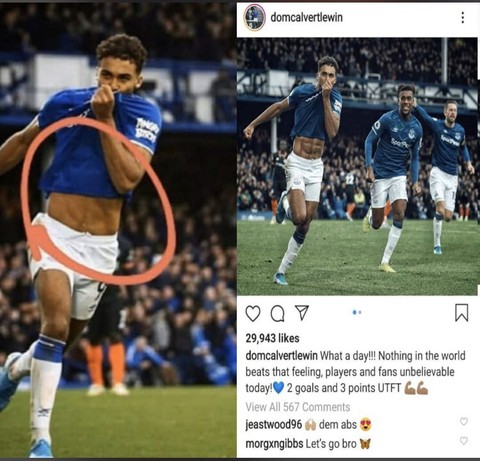Save the post with the bookmark icon
Image resolution: width=480 pixels, height=461 pixels.
[x=462, y=313]
